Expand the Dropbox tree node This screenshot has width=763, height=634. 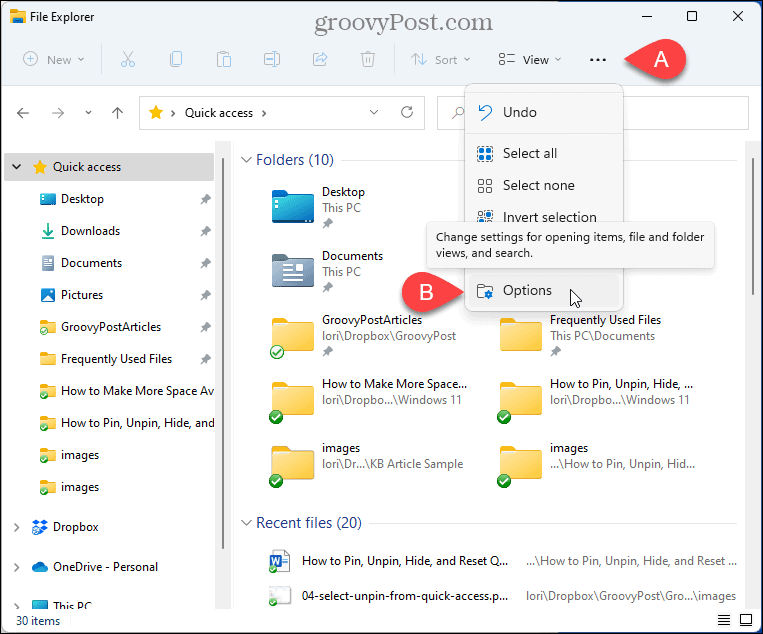pyautogui.click(x=17, y=527)
